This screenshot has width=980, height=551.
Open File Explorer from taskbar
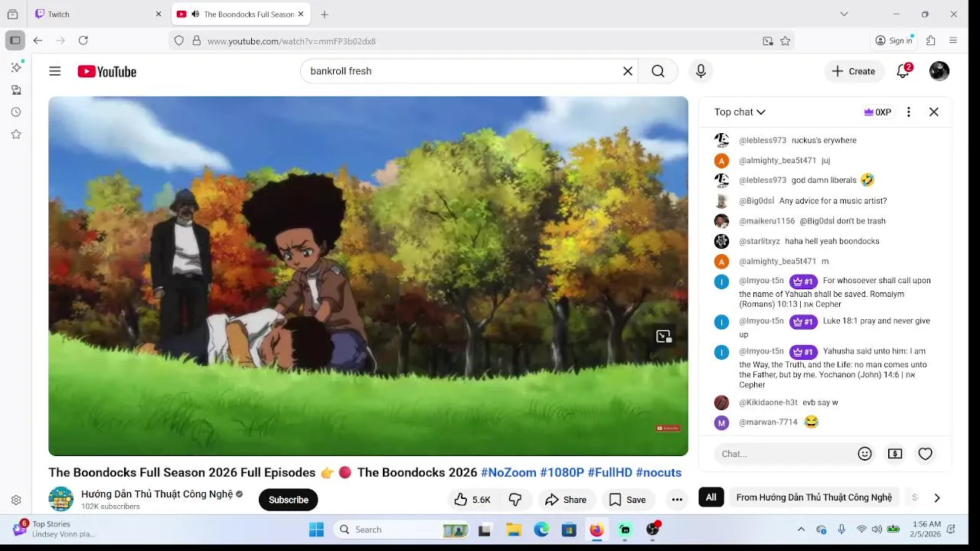tap(514, 530)
